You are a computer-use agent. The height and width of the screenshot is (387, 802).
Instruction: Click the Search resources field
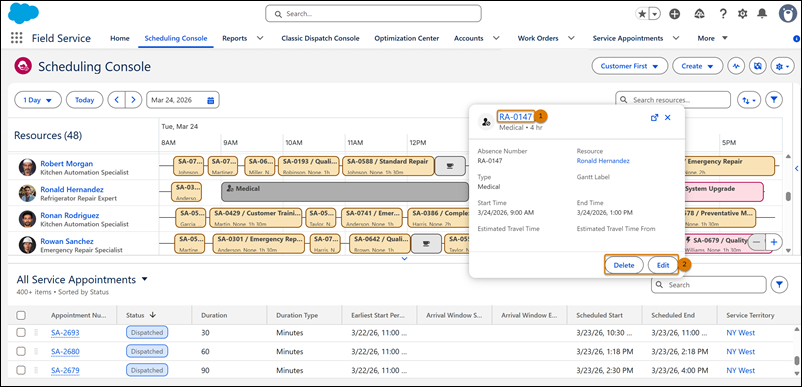(x=673, y=100)
